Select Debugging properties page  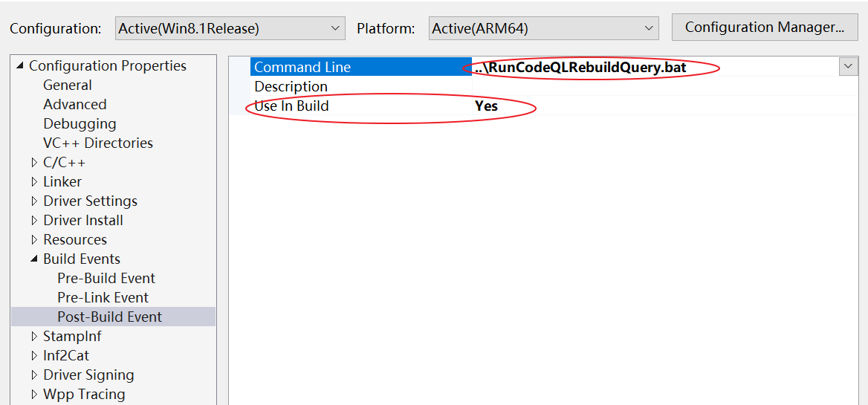coord(80,124)
